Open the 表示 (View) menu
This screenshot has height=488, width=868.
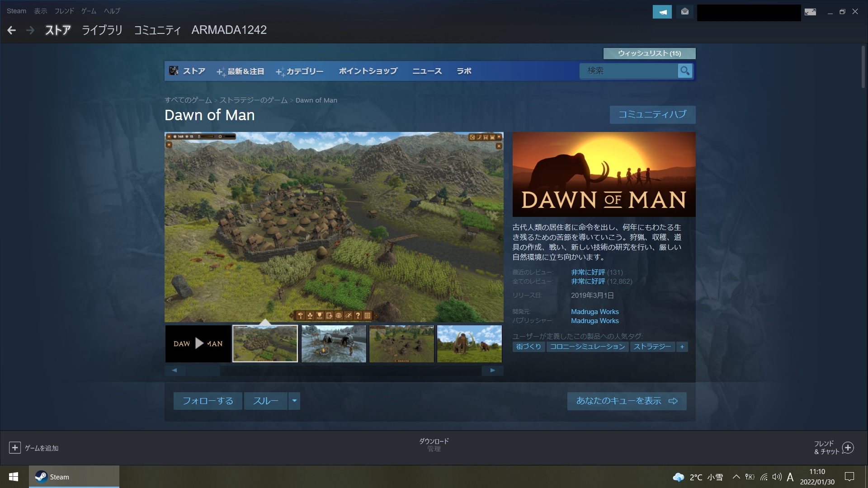pyautogui.click(x=40, y=11)
